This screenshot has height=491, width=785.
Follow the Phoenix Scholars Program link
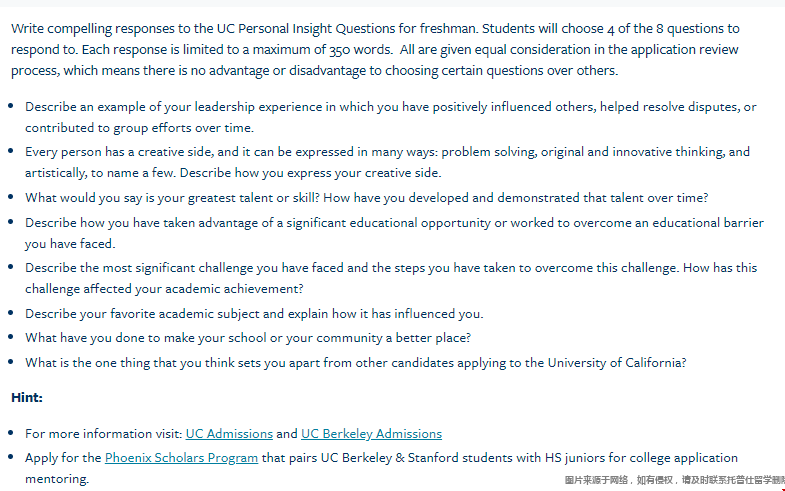(x=181, y=458)
